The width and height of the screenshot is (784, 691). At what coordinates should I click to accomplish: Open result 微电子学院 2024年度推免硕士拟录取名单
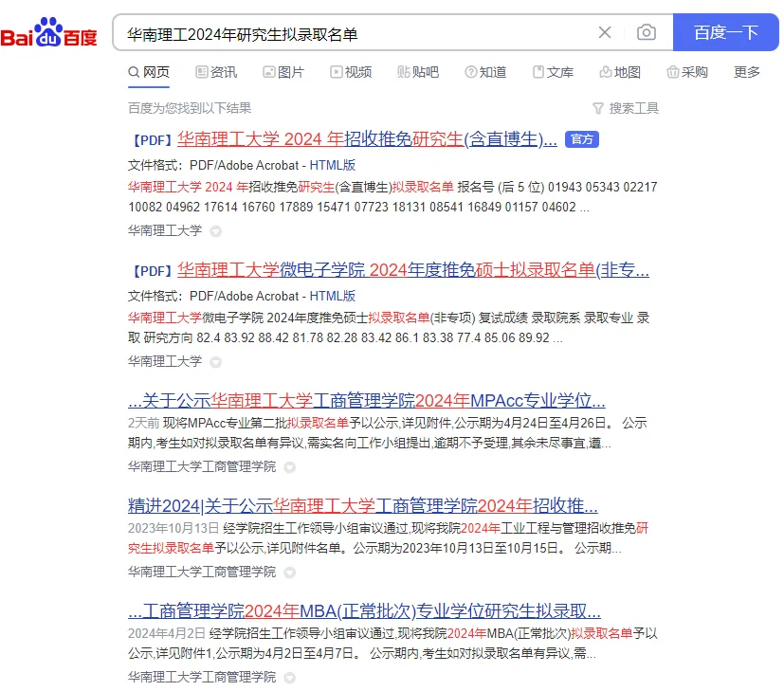coord(413,270)
